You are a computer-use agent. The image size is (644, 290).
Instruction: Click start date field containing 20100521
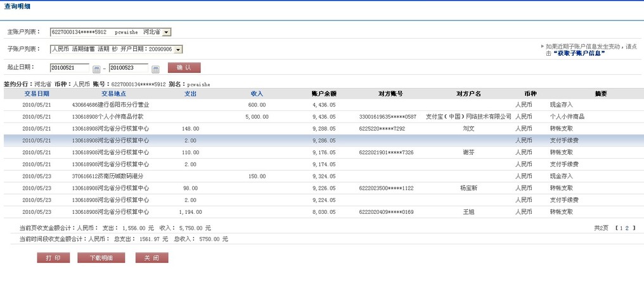coord(70,68)
